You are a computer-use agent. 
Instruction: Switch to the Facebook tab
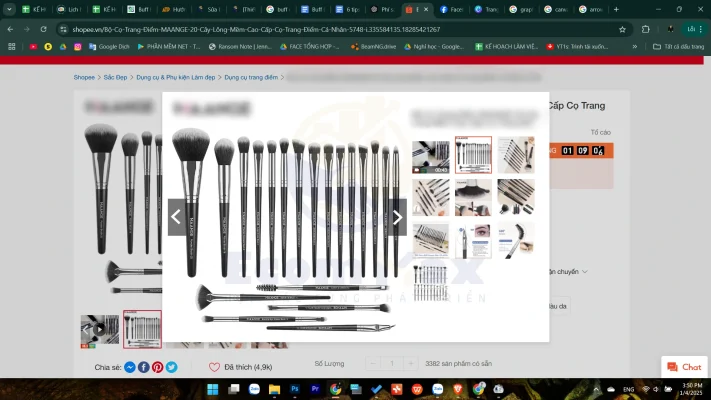[451, 9]
